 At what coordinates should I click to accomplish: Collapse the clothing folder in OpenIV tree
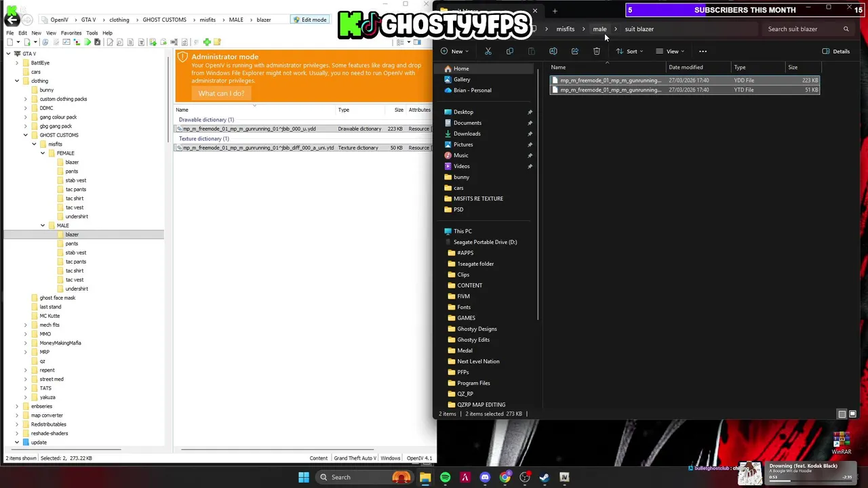pyautogui.click(x=17, y=81)
